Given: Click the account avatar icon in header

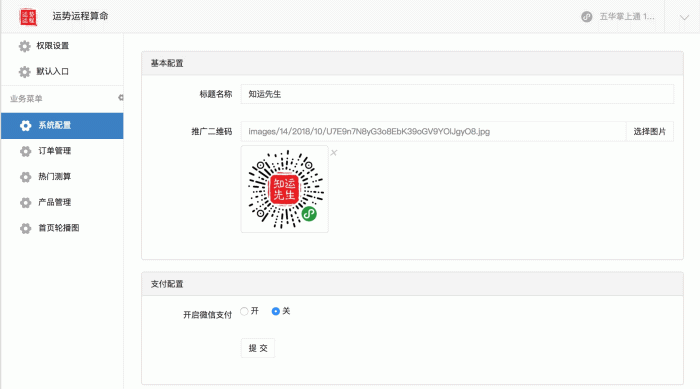Looking at the screenshot, I should 586,17.
